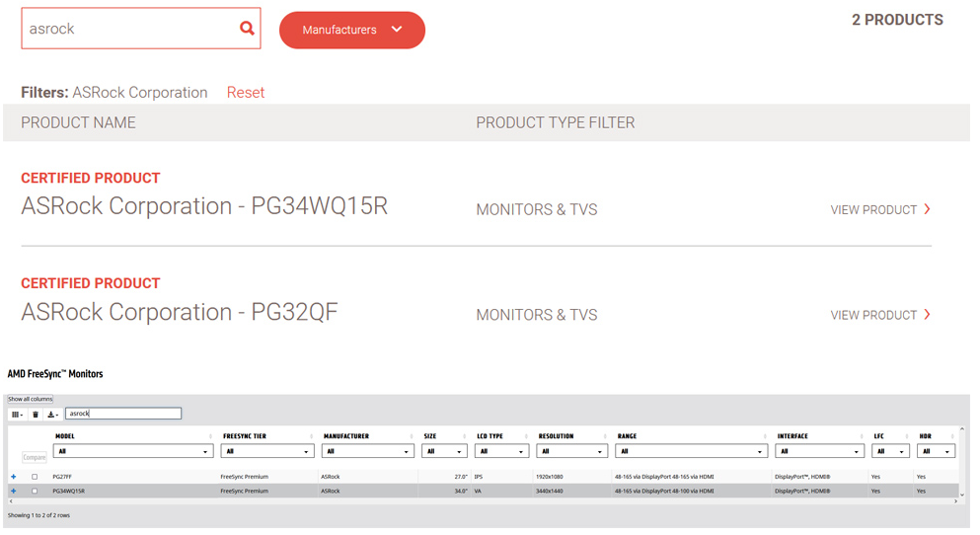Open the SIZE filter dropdown
The image size is (980, 535).
(x=444, y=451)
